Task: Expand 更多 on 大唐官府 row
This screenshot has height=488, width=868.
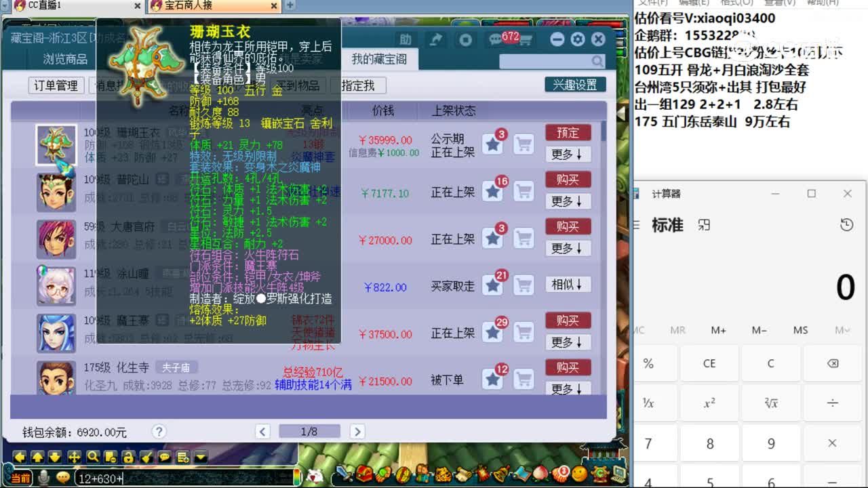Action: pos(568,249)
